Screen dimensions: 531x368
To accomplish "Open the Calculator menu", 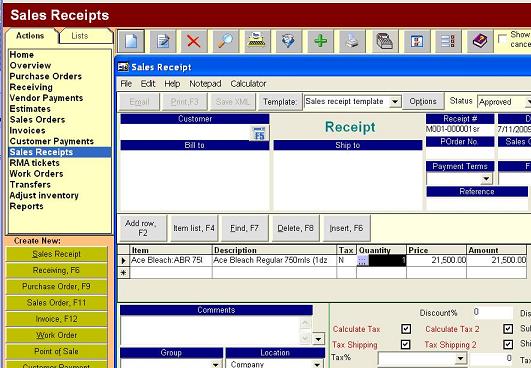I will 248,84.
